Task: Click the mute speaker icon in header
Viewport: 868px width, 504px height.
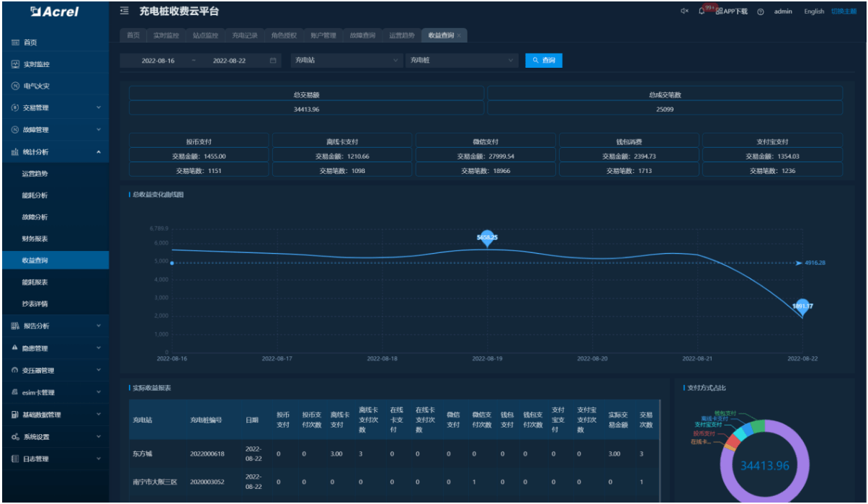Action: point(684,12)
